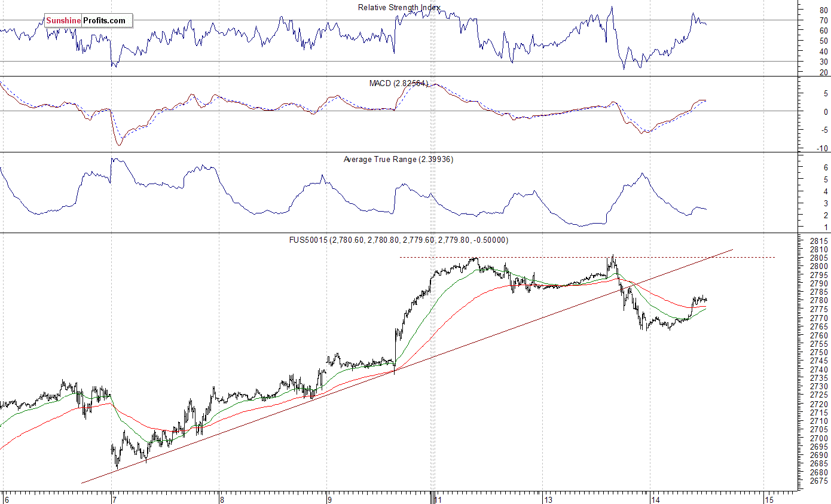Click the Relative Strength Index title
Image resolution: width=831 pixels, height=504 pixels.
pyautogui.click(x=399, y=8)
